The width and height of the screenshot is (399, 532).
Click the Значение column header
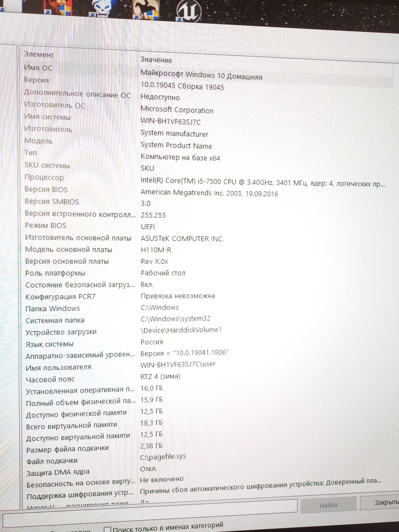156,60
